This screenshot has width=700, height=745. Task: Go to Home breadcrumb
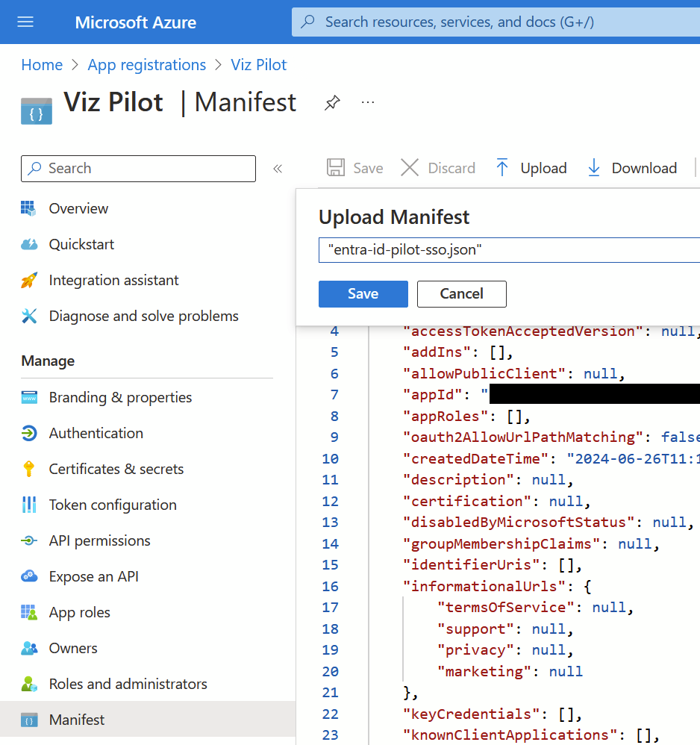pos(42,65)
